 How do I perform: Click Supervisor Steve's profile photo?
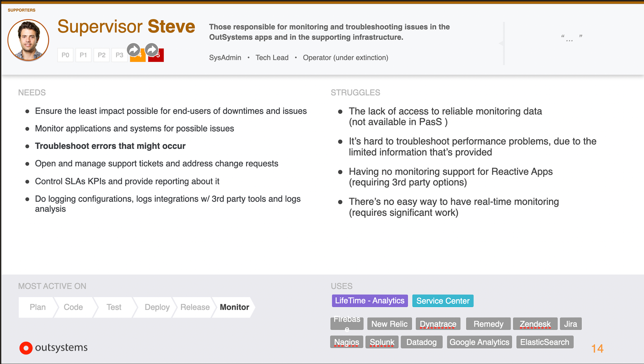pyautogui.click(x=28, y=40)
